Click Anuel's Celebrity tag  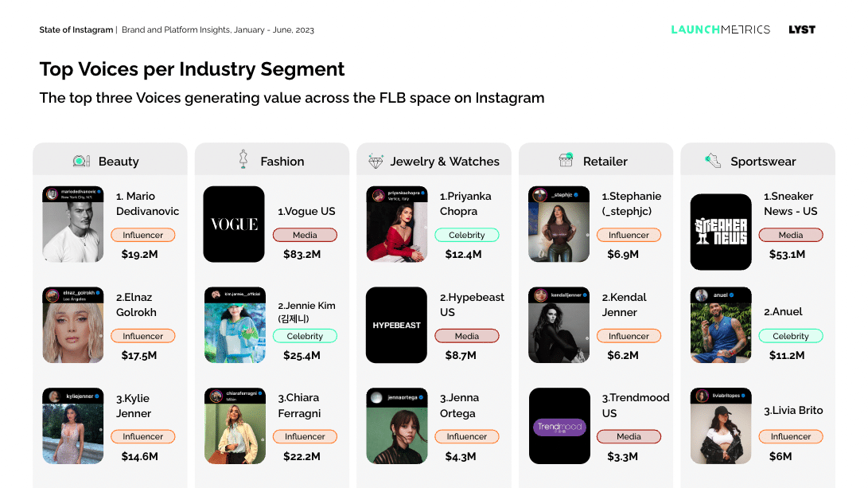click(x=791, y=336)
